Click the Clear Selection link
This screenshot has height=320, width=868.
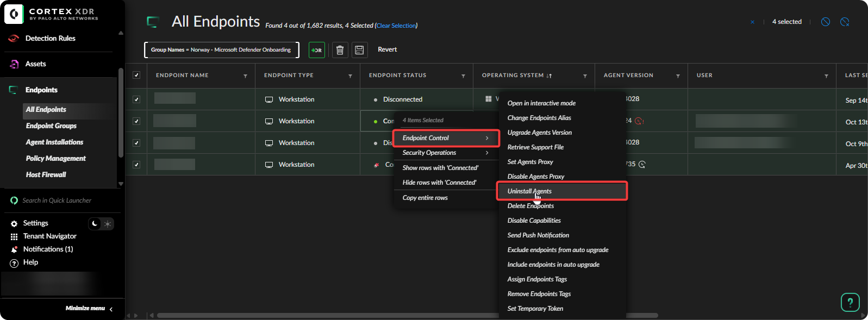click(x=396, y=26)
